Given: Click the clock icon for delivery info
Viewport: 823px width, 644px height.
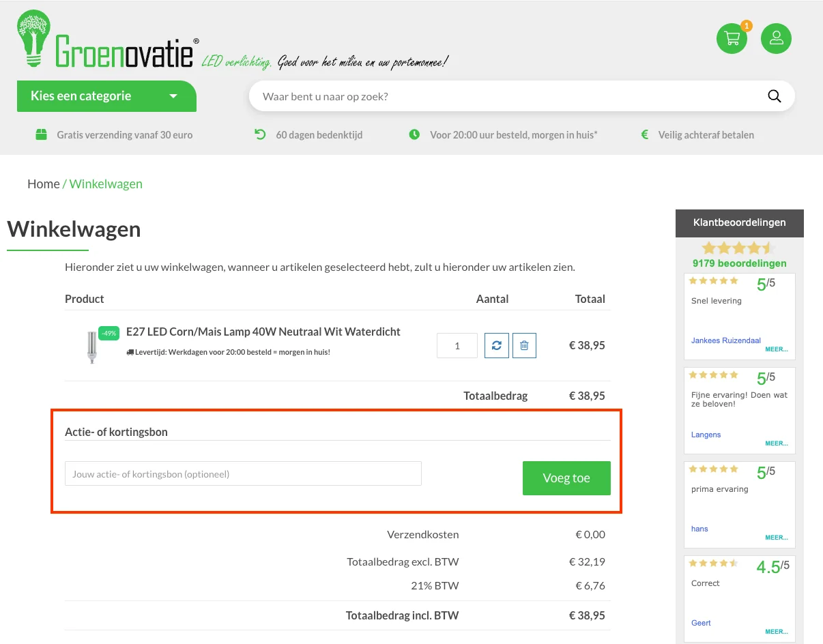Looking at the screenshot, I should click(414, 134).
